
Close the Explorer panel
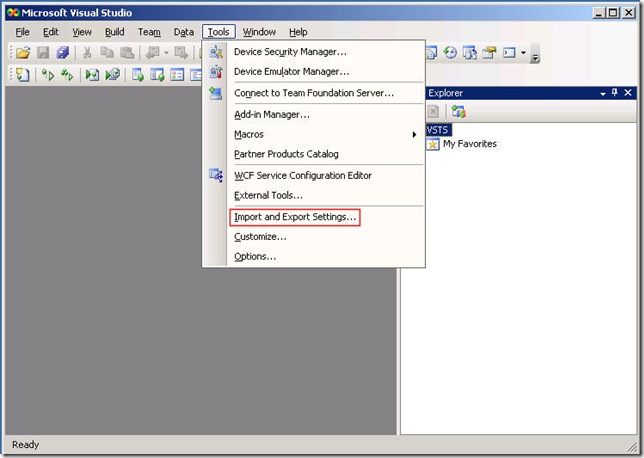(x=628, y=93)
